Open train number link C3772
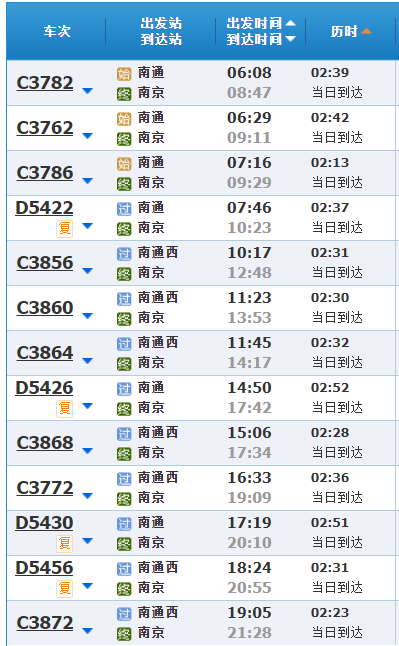 point(45,488)
